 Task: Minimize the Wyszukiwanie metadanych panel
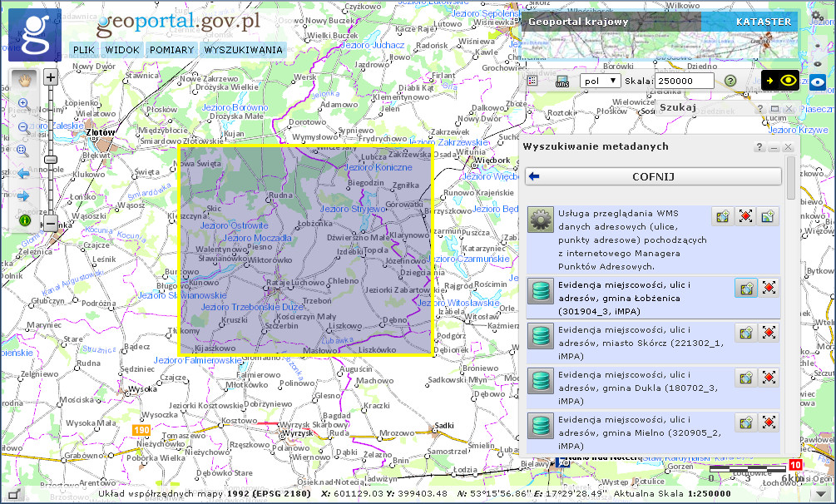[x=774, y=146]
